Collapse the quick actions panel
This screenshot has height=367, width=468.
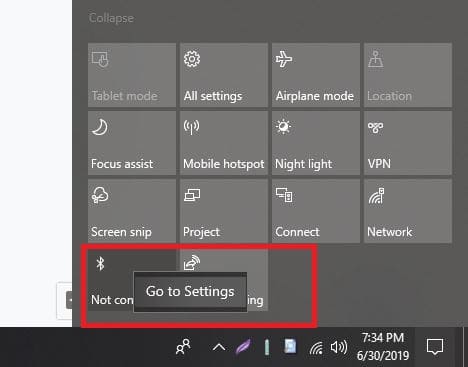pos(111,18)
